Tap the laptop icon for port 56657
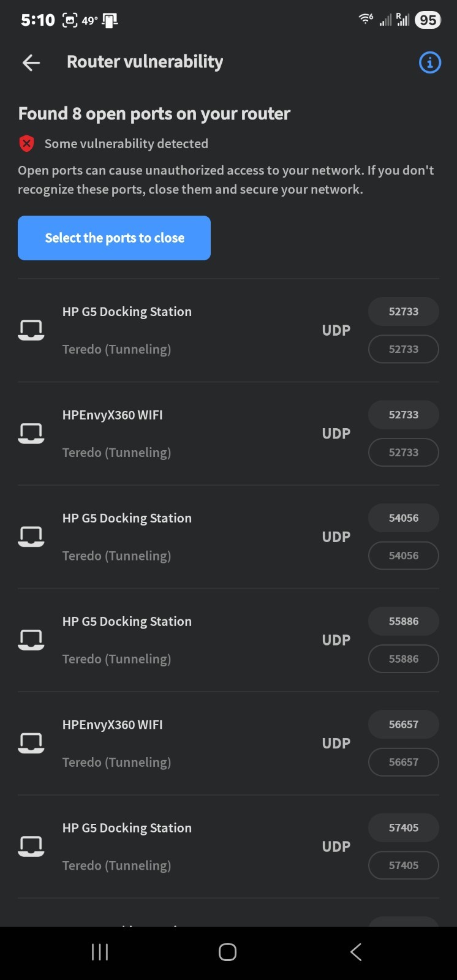 point(31,743)
